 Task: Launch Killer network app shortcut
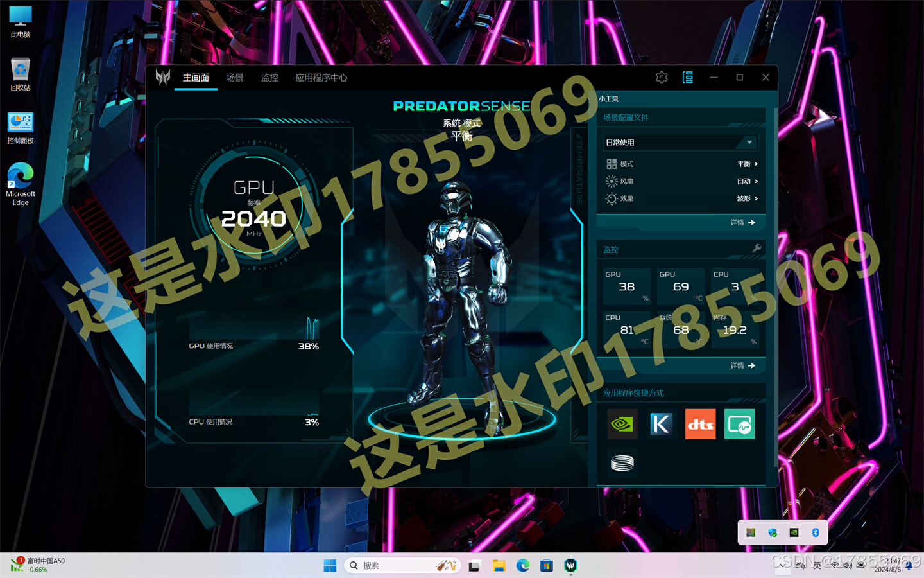[x=661, y=425]
